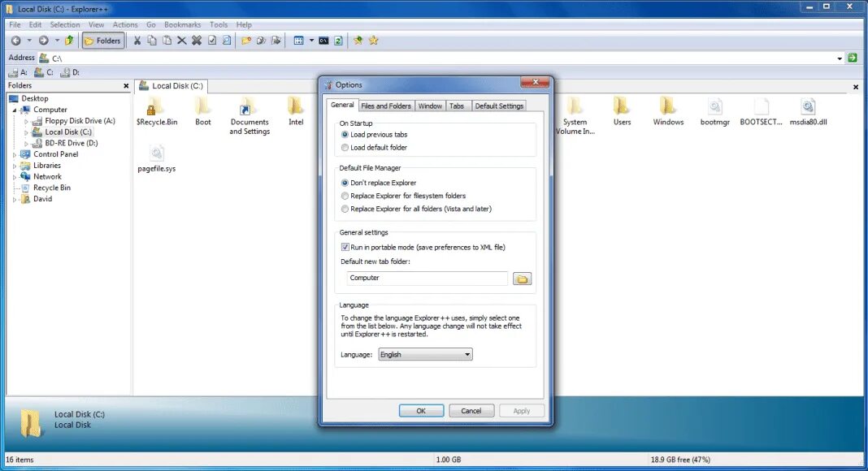Choose Replace Explorer for all folders option
The image size is (868, 471).
click(345, 209)
